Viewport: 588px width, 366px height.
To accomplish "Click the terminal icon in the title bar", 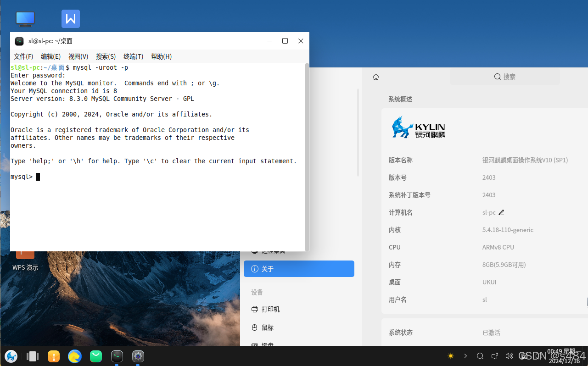I will click(x=19, y=41).
